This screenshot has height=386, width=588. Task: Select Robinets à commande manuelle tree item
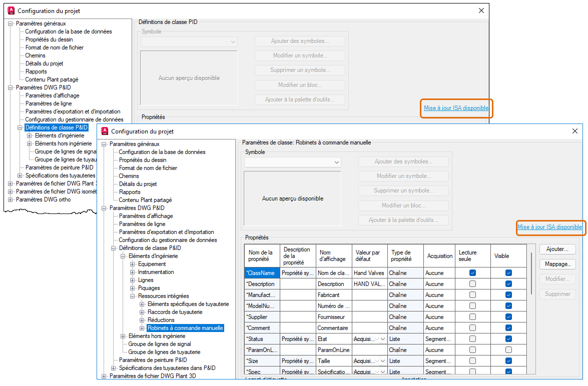pos(185,328)
